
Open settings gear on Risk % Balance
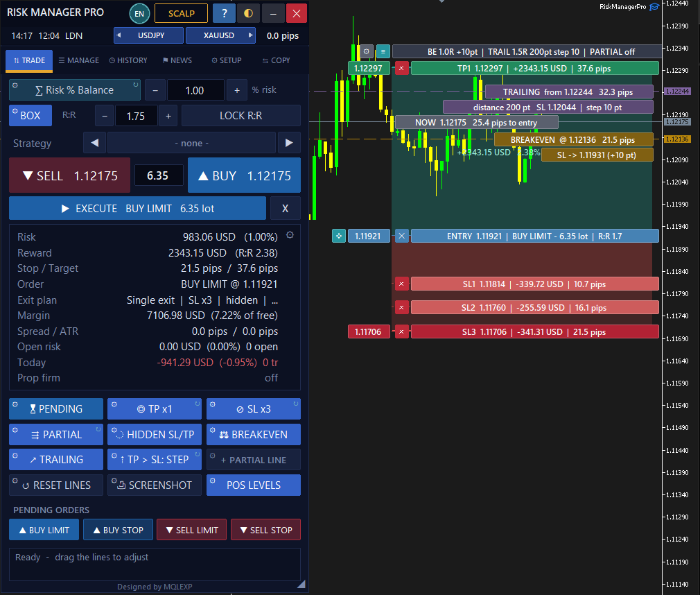pyautogui.click(x=15, y=85)
